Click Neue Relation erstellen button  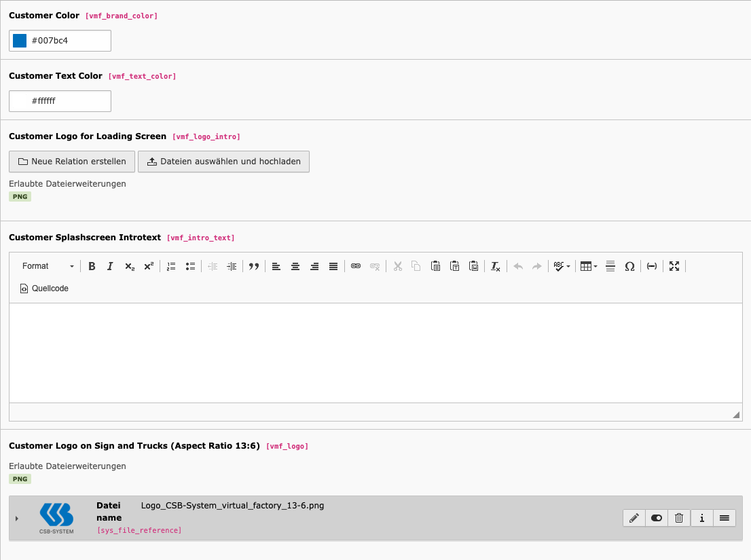pyautogui.click(x=72, y=162)
